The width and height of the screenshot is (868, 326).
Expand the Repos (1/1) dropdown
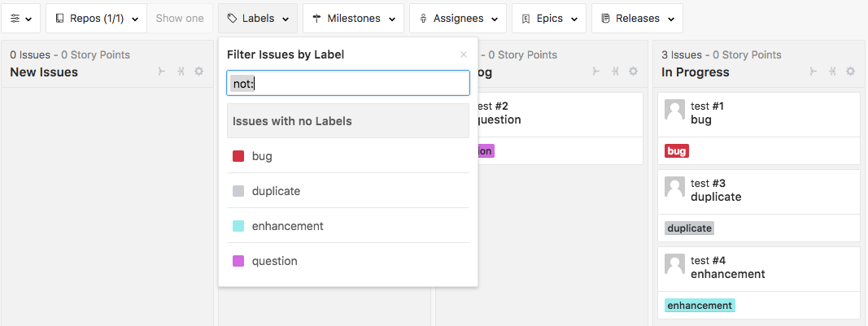97,18
